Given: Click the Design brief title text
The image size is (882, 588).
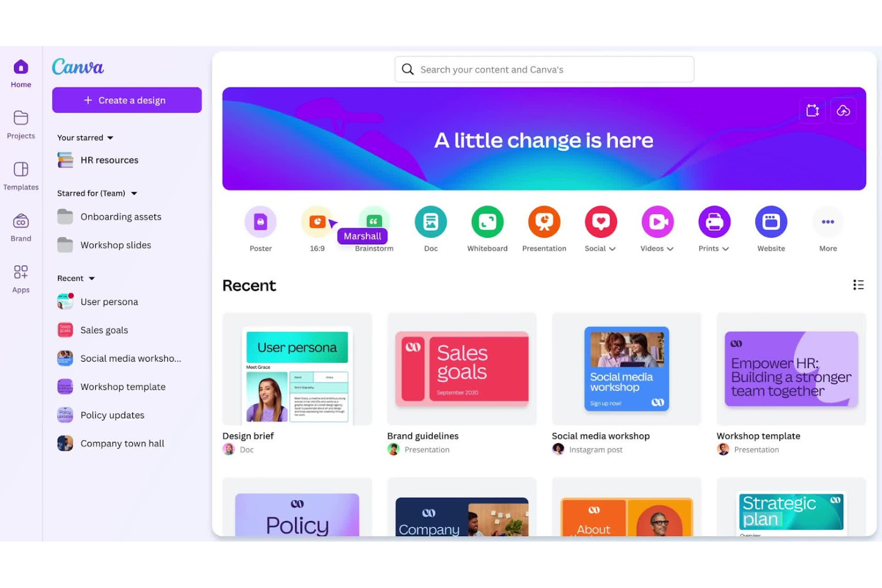Looking at the screenshot, I should pyautogui.click(x=248, y=436).
